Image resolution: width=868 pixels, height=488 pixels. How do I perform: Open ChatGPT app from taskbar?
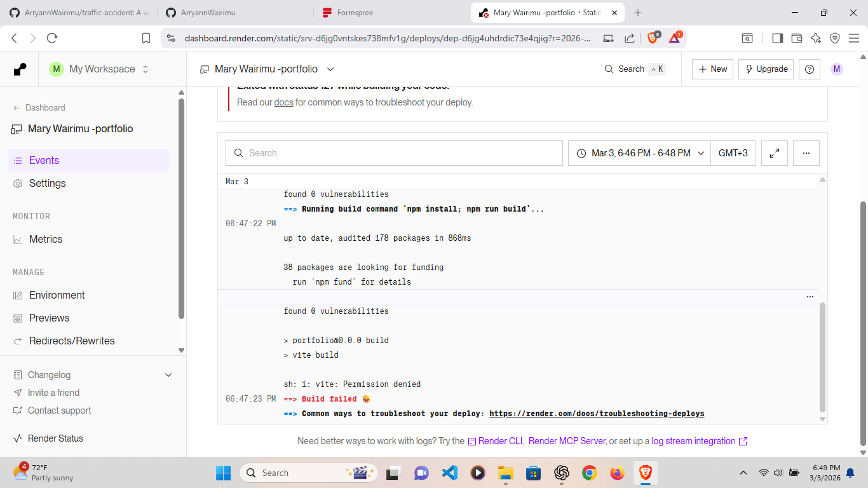[x=561, y=473]
